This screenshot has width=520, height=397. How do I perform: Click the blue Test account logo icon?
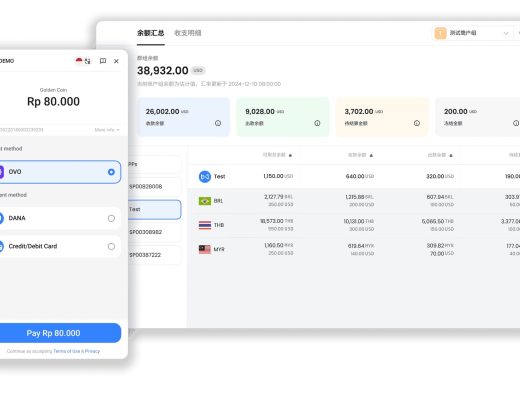[205, 176]
